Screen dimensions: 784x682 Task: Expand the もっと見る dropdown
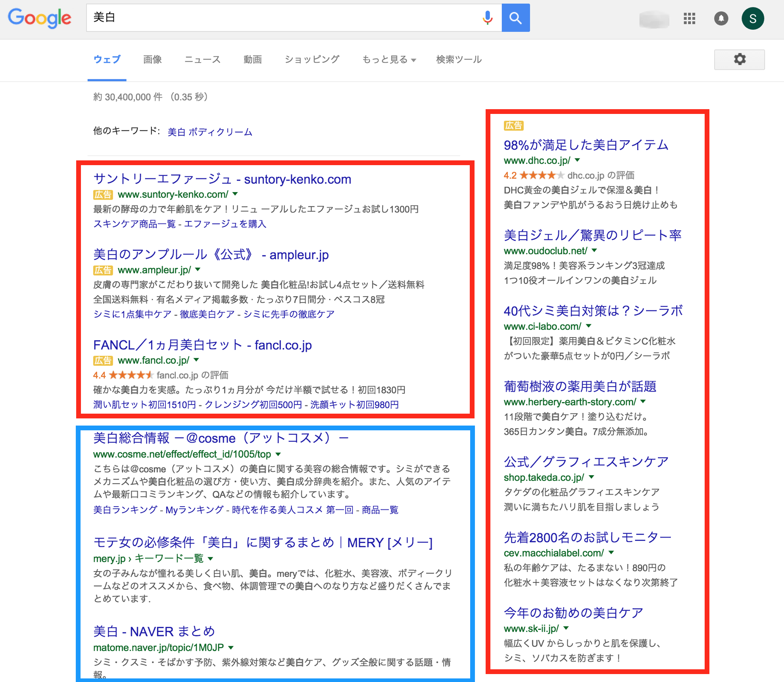coord(389,60)
